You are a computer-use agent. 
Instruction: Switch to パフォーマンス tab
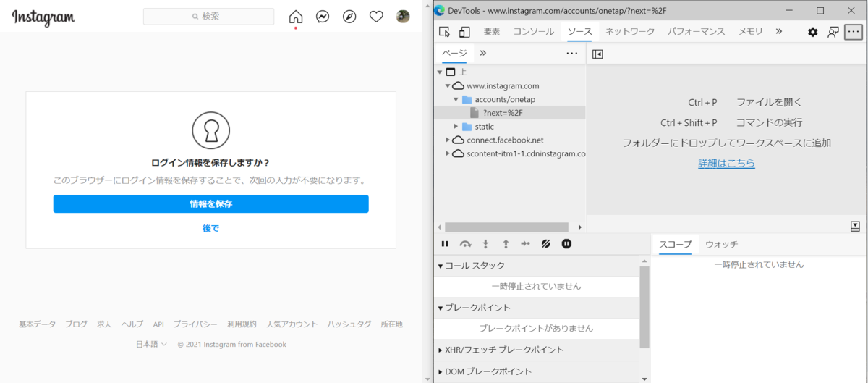pos(696,32)
